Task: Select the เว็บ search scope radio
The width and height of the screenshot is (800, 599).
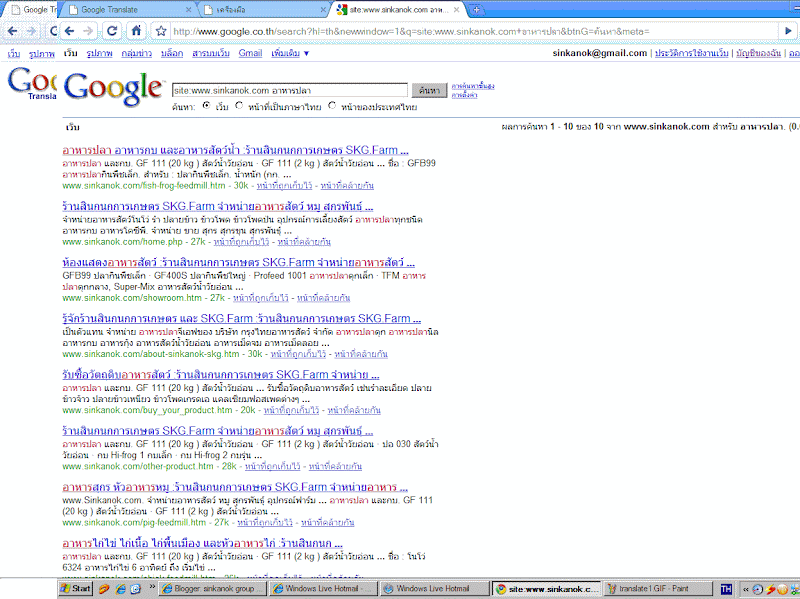Action: point(207,106)
